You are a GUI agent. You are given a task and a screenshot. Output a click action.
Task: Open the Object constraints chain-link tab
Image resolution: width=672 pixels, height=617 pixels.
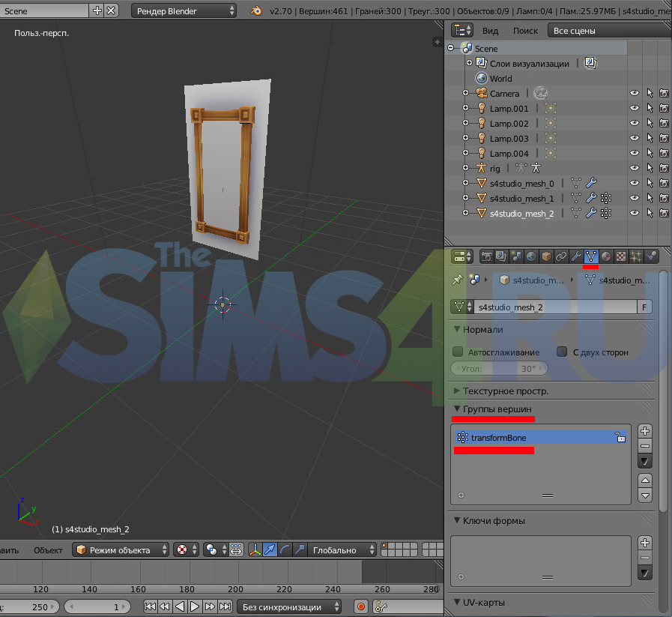click(561, 256)
